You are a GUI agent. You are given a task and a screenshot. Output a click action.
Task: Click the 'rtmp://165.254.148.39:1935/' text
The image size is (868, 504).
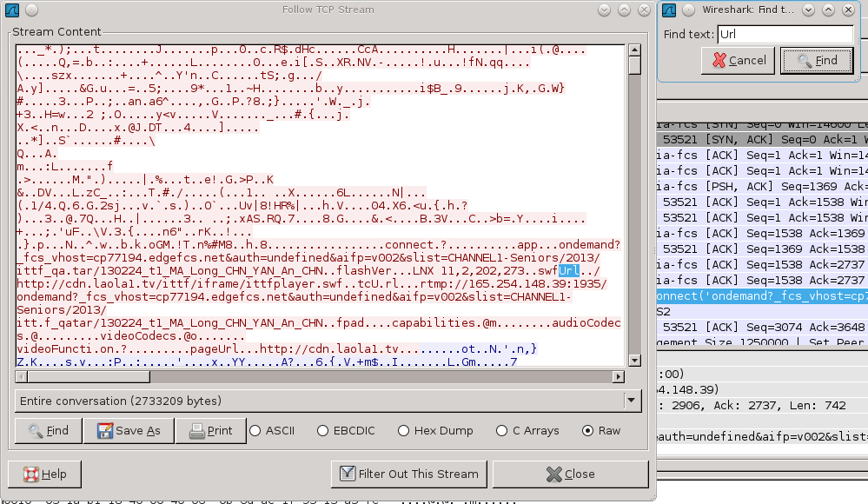click(x=514, y=284)
